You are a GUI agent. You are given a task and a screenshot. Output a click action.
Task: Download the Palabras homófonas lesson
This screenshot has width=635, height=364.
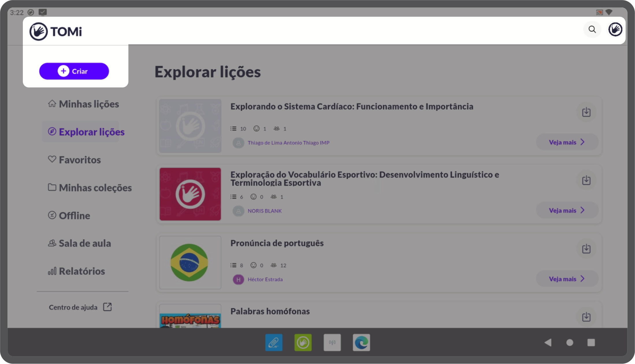586,317
